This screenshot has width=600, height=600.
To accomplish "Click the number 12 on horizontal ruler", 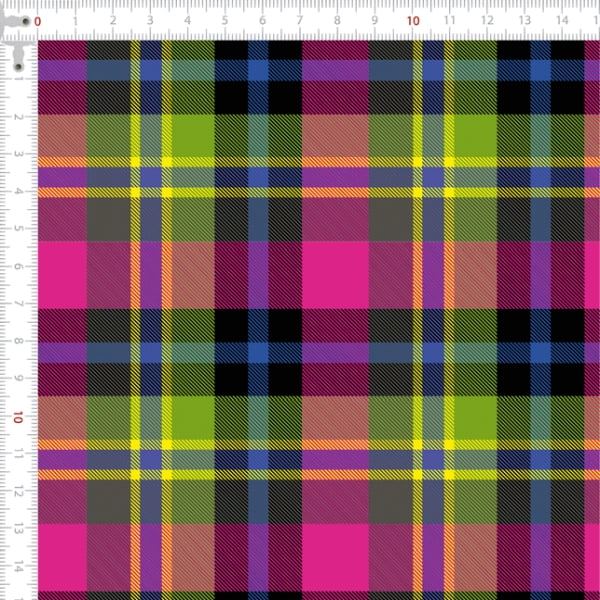I will 487,21.
